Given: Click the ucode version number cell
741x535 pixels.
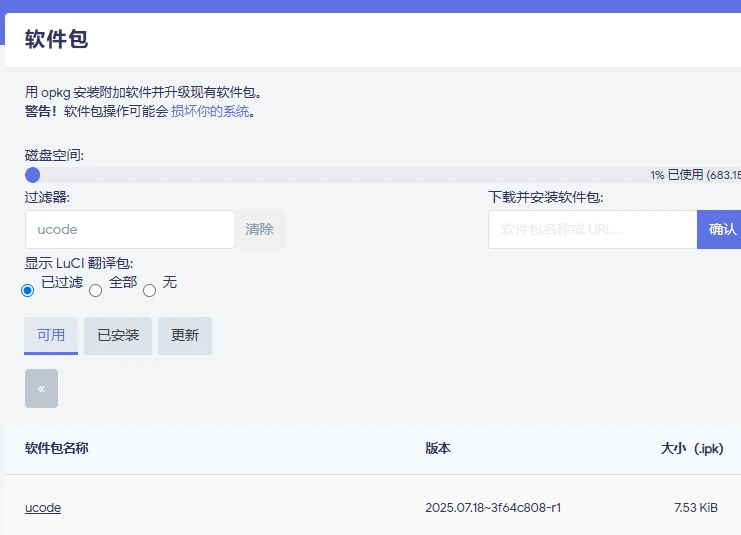Looking at the screenshot, I should click(x=493, y=508).
